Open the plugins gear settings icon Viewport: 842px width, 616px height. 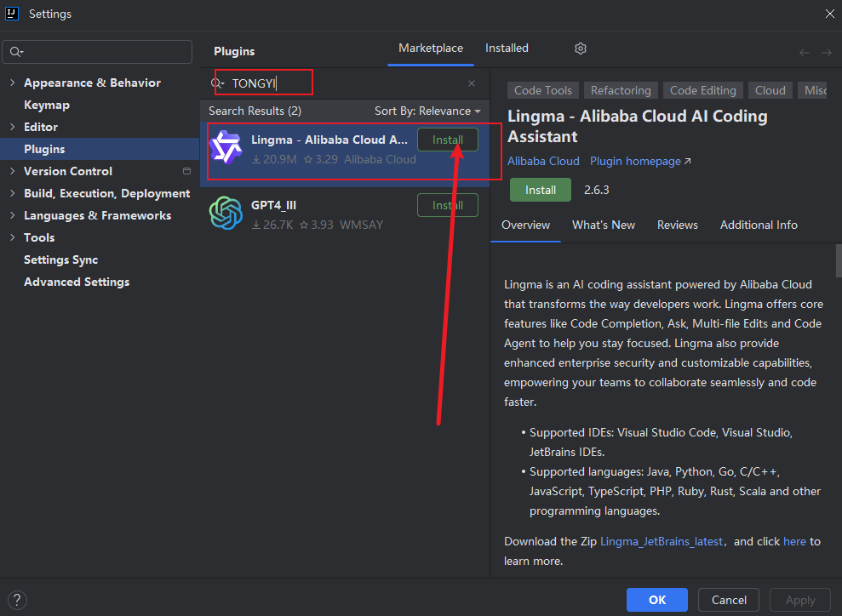point(581,48)
